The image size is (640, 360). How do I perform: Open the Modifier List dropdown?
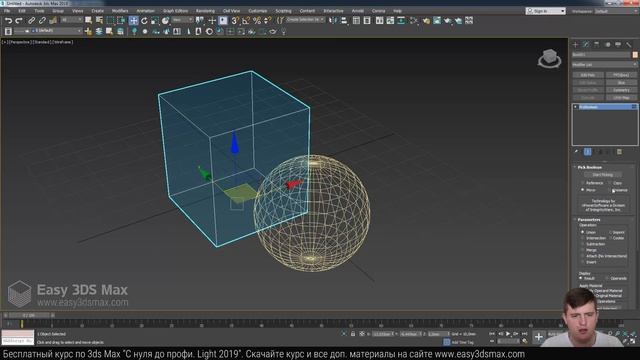click(x=604, y=64)
